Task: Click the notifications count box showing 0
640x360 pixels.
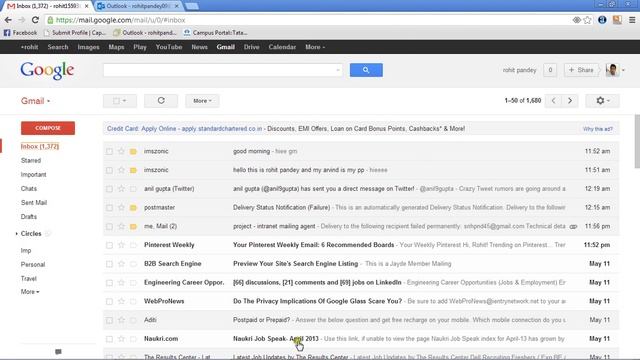Action: [x=550, y=70]
